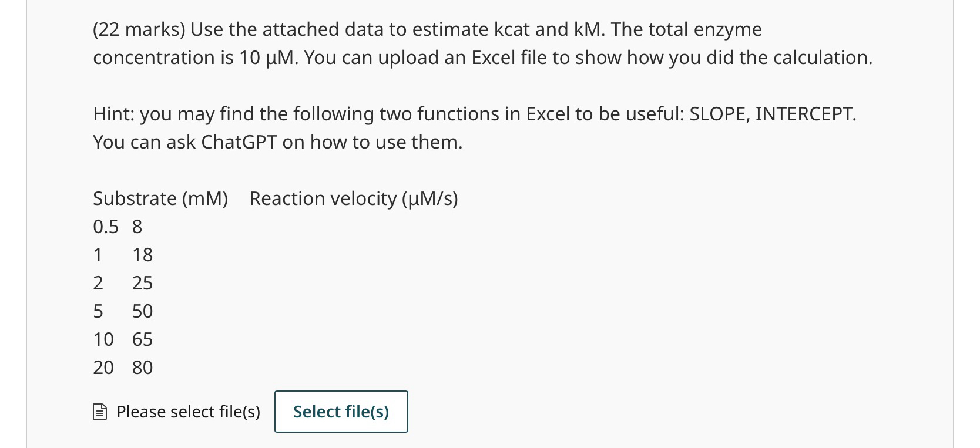This screenshot has height=448, width=980.
Task: Click the velocity value 50
Action: point(142,311)
